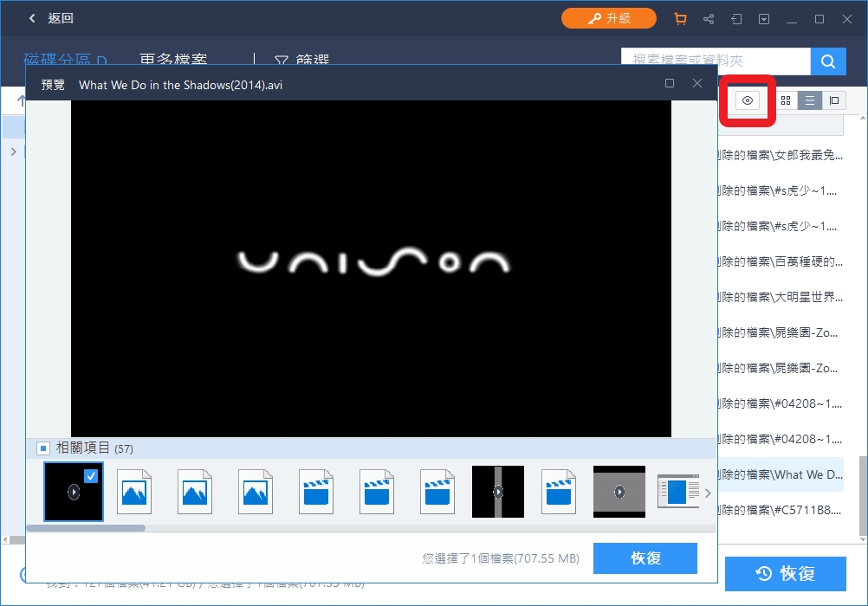Click the import session icon beside share
This screenshot has width=868, height=606.
736,19
